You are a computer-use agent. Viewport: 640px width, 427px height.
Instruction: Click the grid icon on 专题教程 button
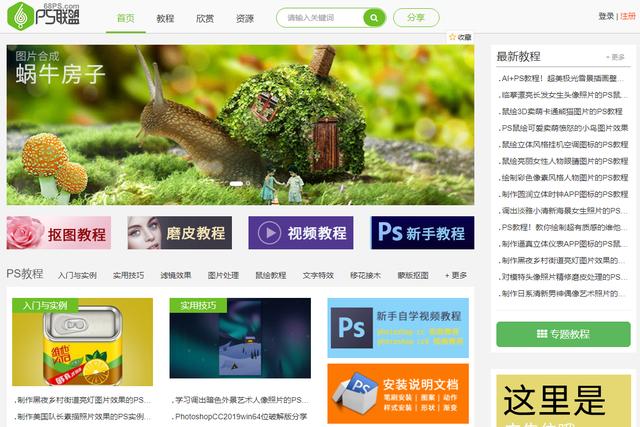coord(542,334)
